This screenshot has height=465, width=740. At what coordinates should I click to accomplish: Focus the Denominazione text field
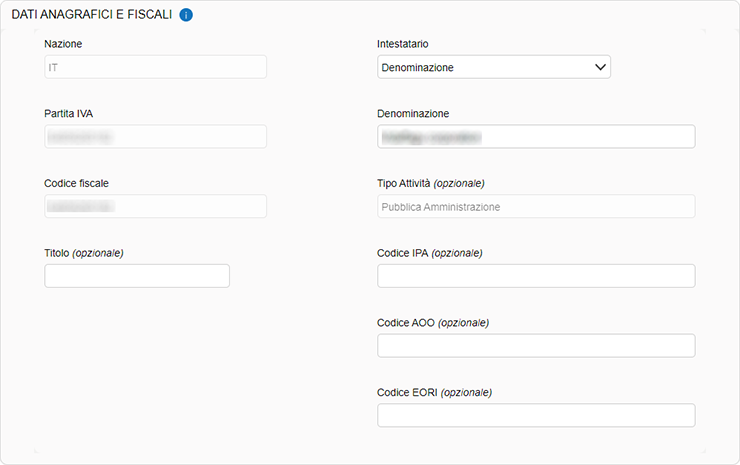[x=536, y=136]
